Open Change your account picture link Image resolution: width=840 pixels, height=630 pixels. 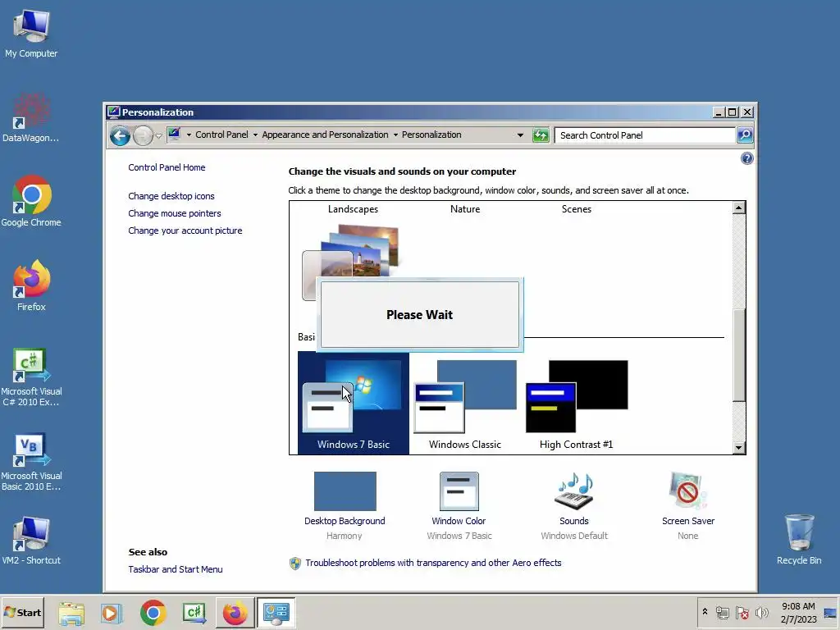(x=185, y=231)
